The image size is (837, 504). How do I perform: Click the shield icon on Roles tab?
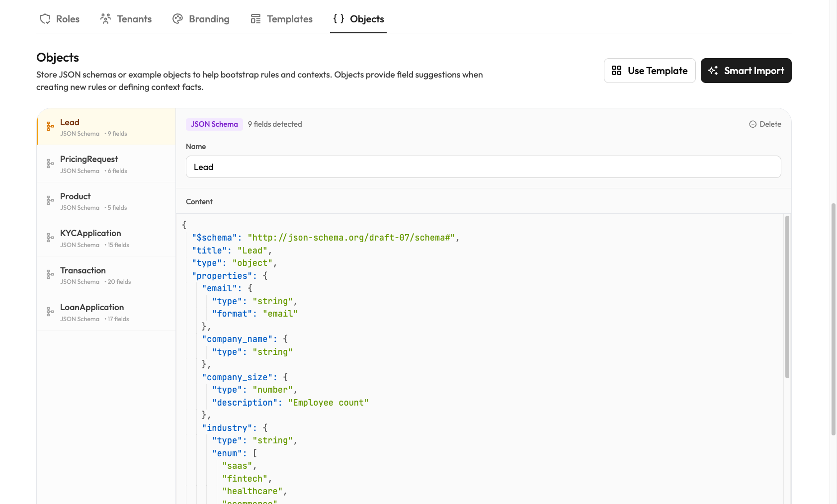click(45, 18)
